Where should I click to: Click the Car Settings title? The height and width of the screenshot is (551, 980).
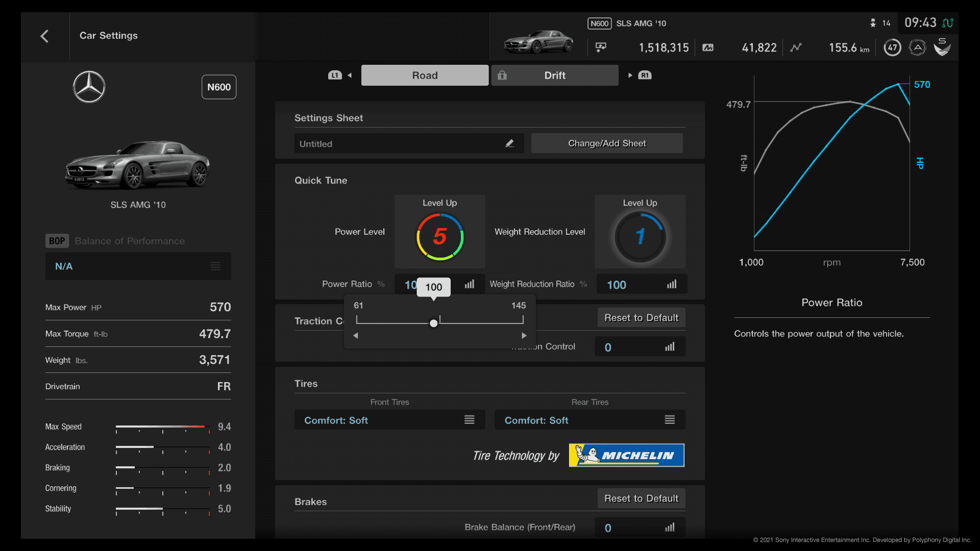[x=108, y=36]
